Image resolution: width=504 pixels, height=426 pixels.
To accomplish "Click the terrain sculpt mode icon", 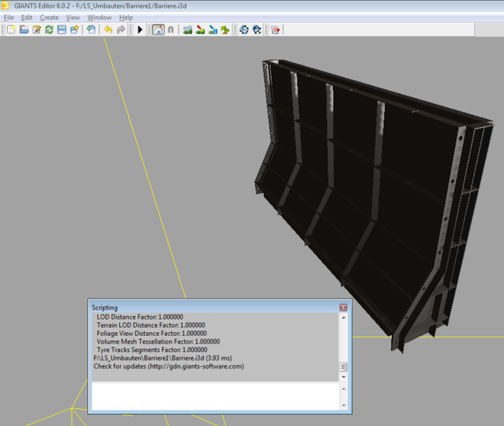I will pos(187,30).
